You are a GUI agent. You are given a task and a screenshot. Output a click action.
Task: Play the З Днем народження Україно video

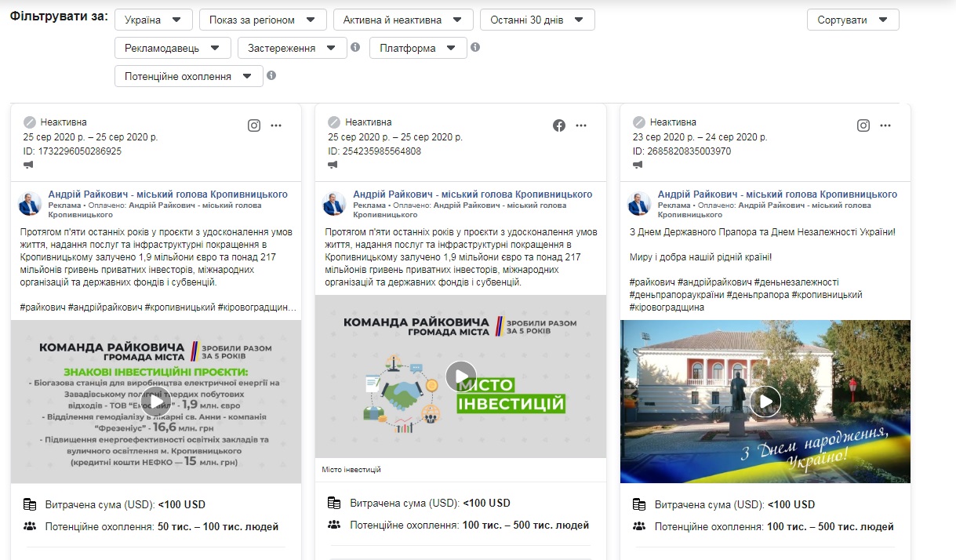click(765, 402)
